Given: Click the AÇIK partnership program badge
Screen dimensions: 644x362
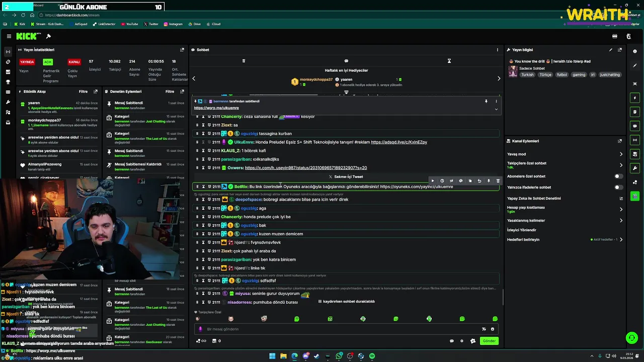Looking at the screenshot, I should click(x=48, y=62).
